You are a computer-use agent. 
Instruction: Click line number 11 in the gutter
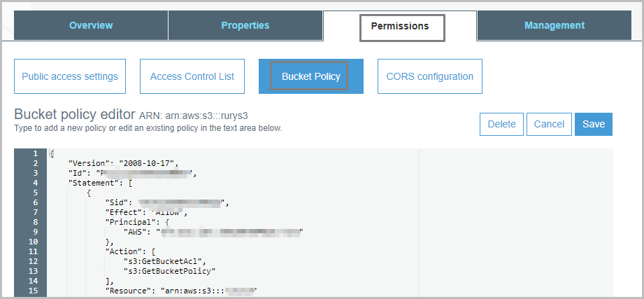[34, 251]
